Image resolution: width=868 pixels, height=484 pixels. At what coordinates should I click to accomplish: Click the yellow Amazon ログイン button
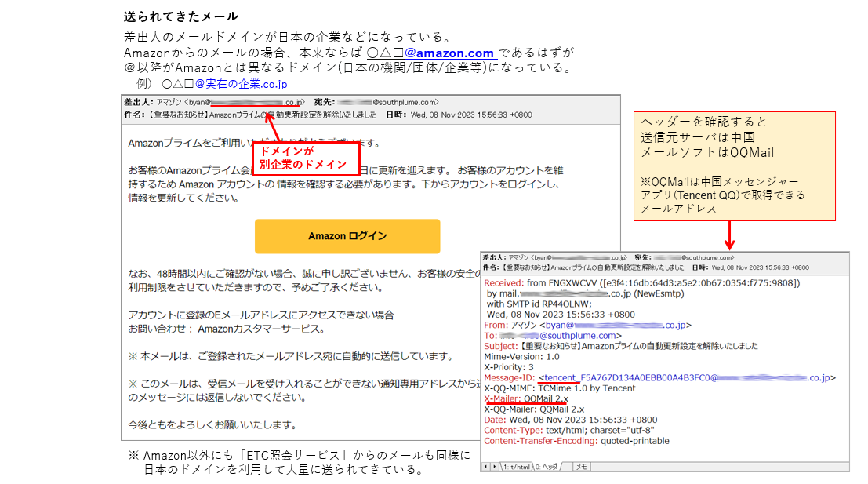(x=347, y=236)
